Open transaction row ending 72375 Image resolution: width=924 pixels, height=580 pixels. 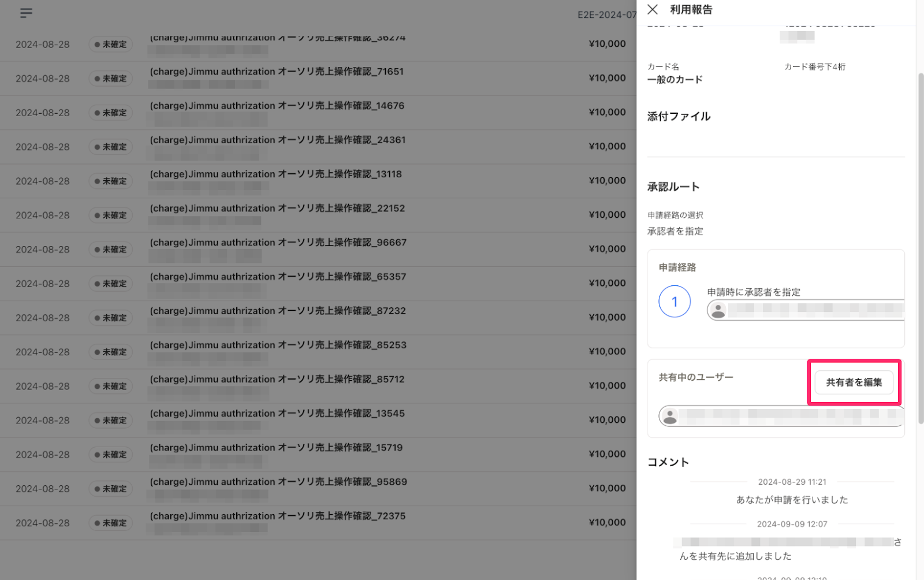pos(318,523)
